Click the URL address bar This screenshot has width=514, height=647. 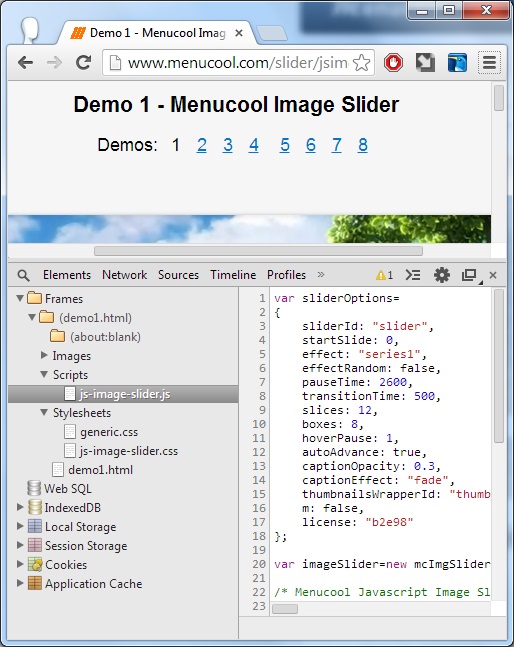tap(238, 63)
